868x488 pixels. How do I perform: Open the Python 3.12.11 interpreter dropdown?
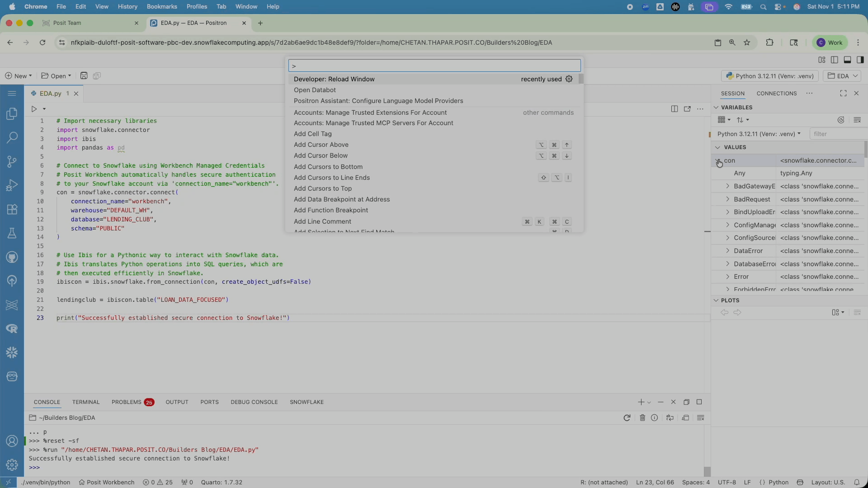[x=769, y=76]
